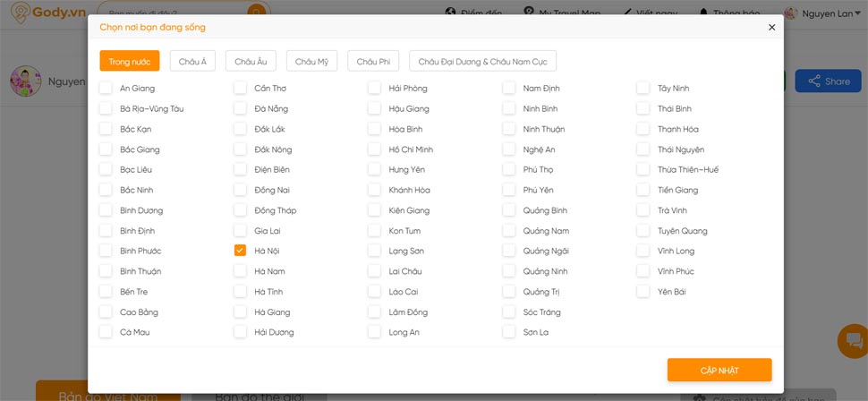
Task: Click the profile avatar thumbnail
Action: pyautogui.click(x=25, y=81)
